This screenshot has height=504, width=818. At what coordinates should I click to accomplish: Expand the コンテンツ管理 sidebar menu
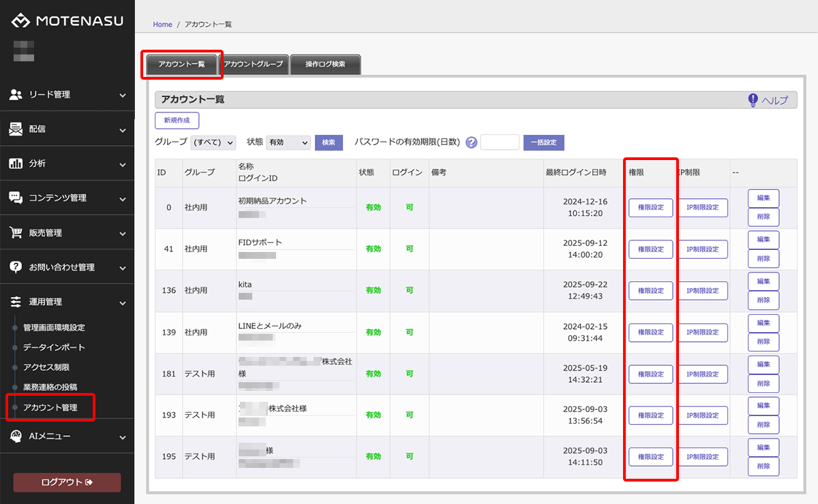67,198
